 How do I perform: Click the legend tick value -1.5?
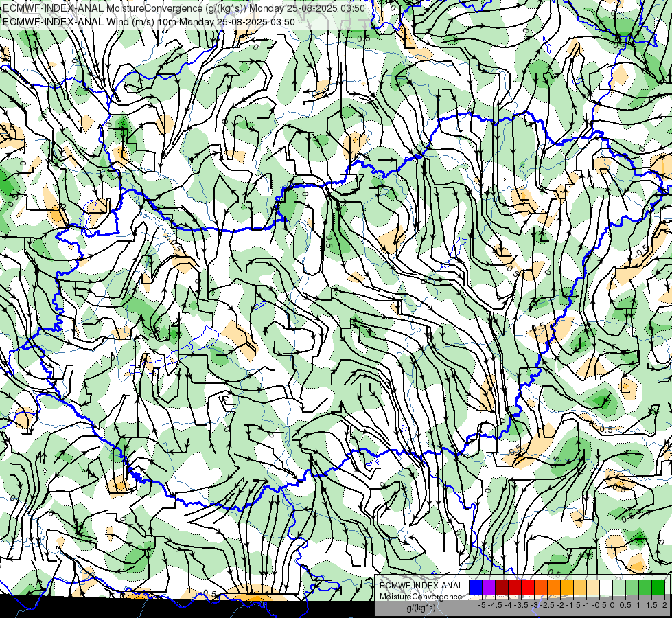pos(573,605)
